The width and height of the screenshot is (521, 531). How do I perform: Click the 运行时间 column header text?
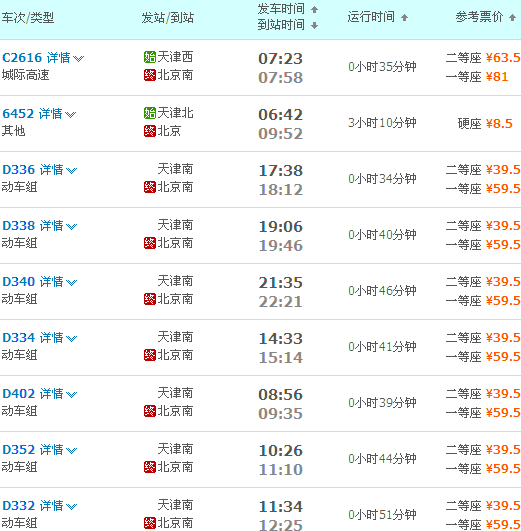[371, 17]
